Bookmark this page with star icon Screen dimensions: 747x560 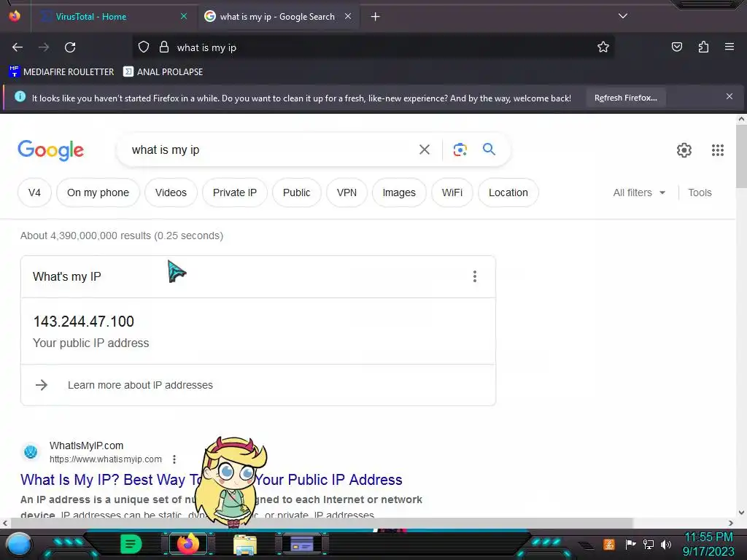click(x=603, y=47)
